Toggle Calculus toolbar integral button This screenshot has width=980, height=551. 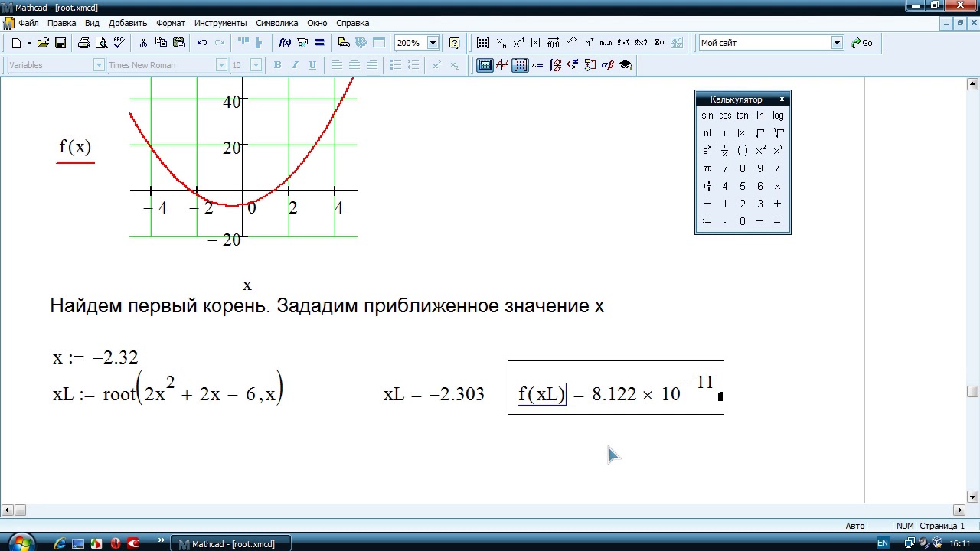[555, 65]
